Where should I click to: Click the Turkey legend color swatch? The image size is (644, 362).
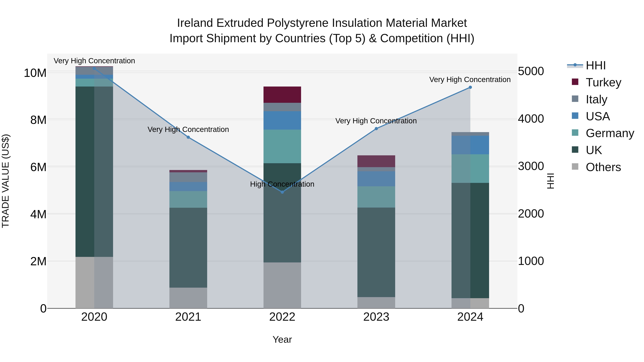(x=575, y=82)
